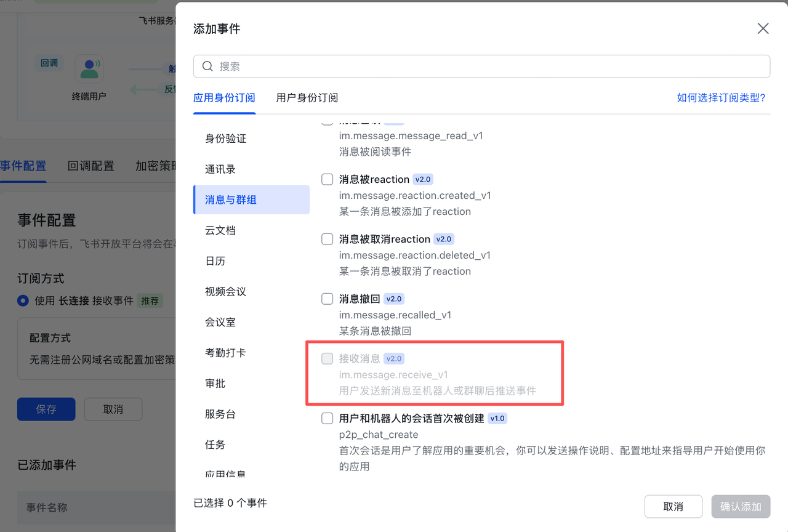Viewport: 788px width, 532px height.
Task: Switch to the 用户身份订阅 tab
Action: point(307,97)
